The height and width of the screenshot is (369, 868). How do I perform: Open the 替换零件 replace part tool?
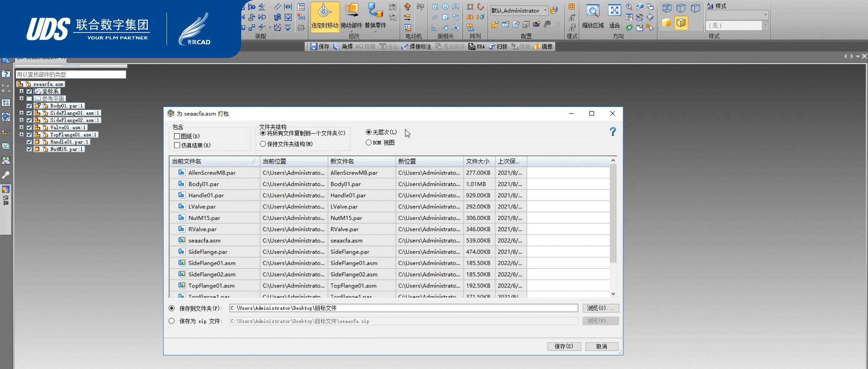pos(375,16)
